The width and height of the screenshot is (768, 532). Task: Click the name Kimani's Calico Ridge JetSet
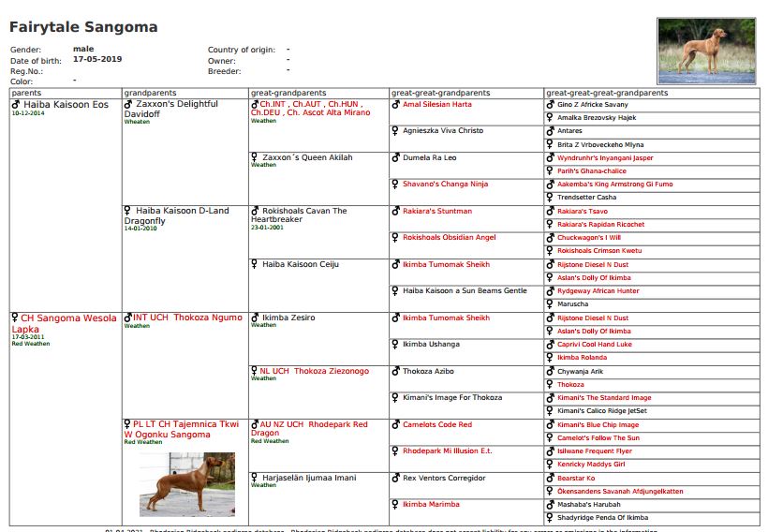pos(602,411)
